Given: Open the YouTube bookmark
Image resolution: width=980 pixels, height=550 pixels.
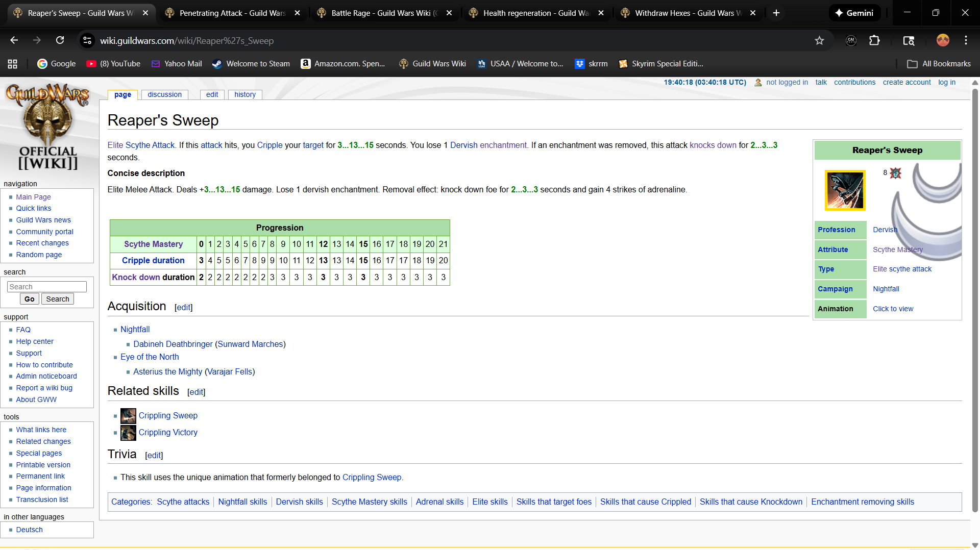Looking at the screenshot, I should point(113,64).
